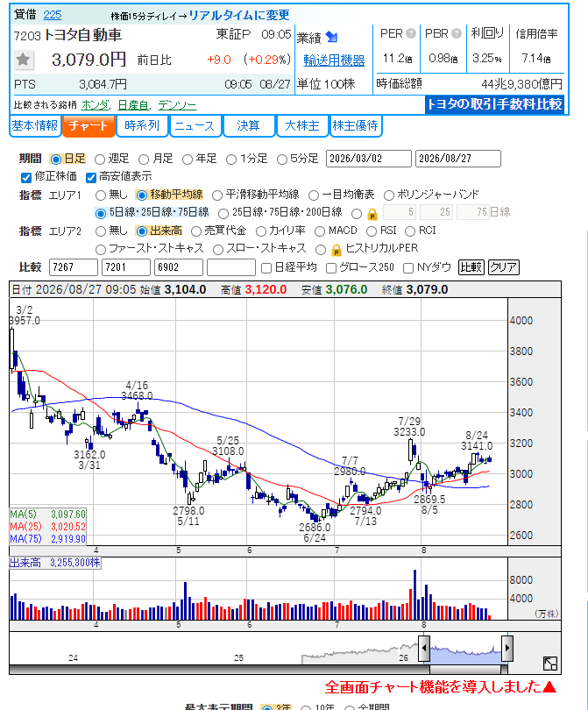Open 時系列 tab
Viewport: 588px width, 710px height.
point(142,126)
